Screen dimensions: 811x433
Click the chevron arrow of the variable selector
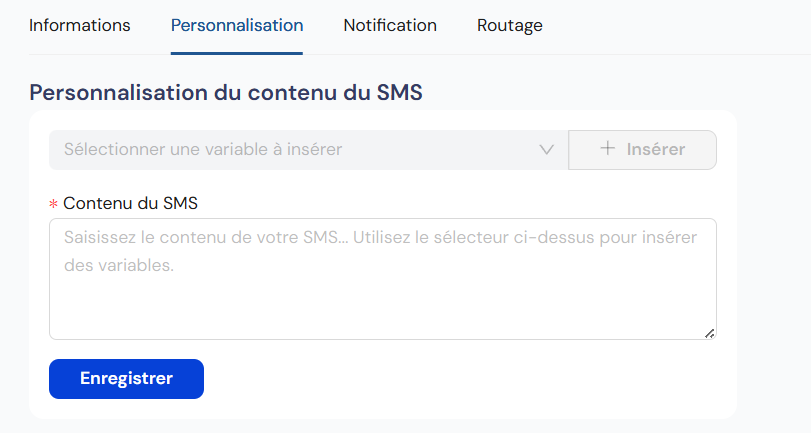click(x=546, y=150)
